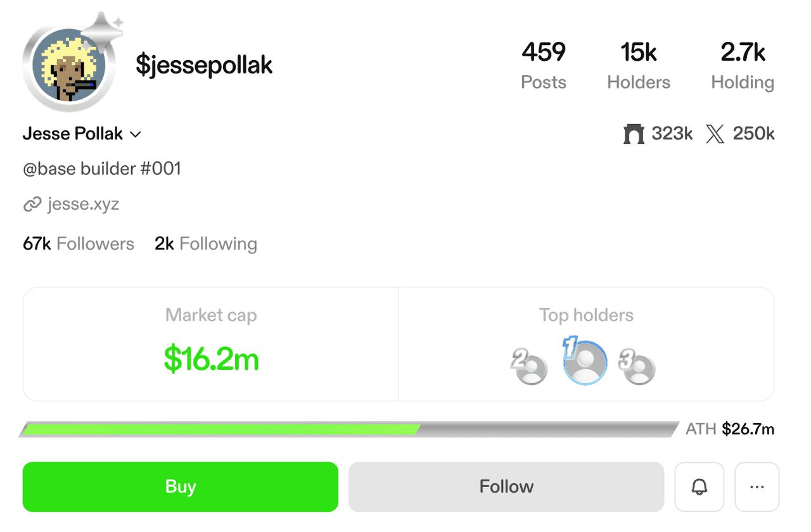The width and height of the screenshot is (811, 532).
Task: Click the ATH progress bar at $26.7m
Action: point(347,429)
